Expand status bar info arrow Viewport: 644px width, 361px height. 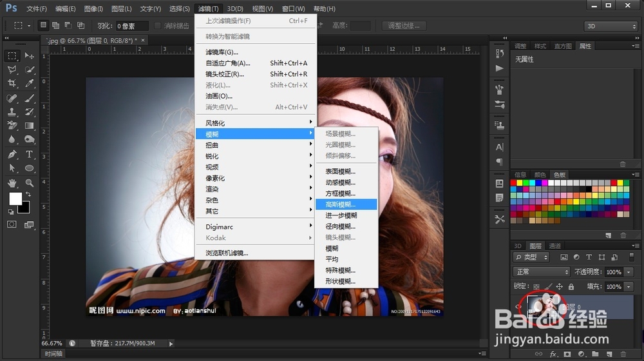(x=171, y=344)
